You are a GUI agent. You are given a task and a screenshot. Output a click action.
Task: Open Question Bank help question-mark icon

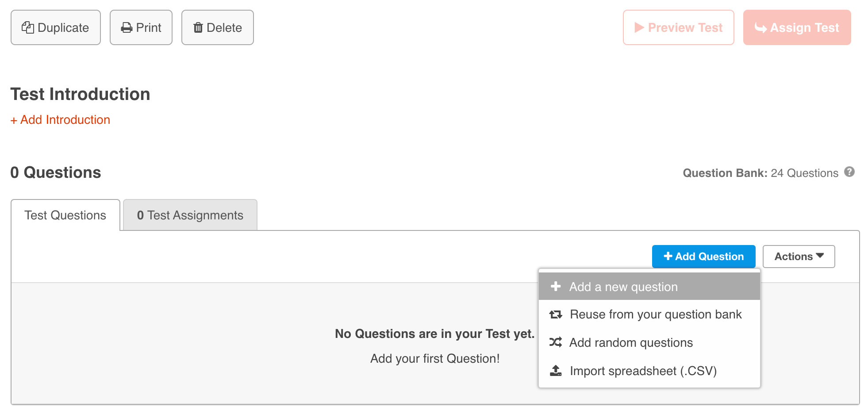click(x=849, y=172)
